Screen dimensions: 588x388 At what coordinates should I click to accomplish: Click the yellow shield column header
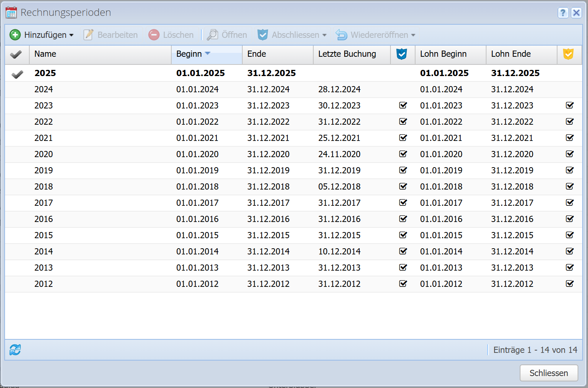tap(568, 54)
